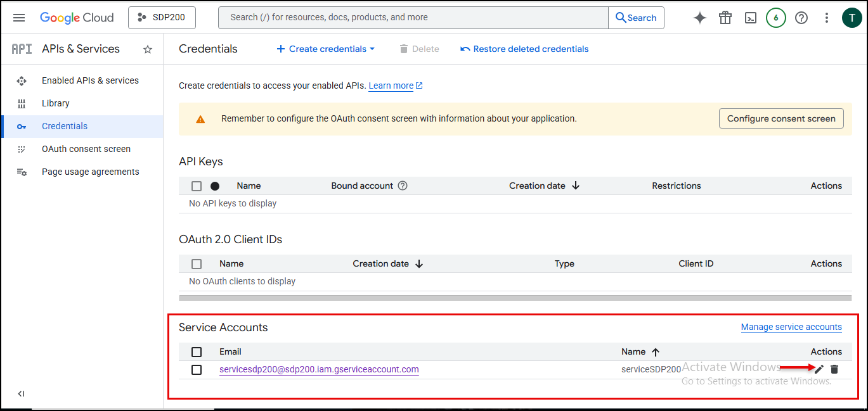Edit the serviceSDP200 service account

(x=819, y=369)
